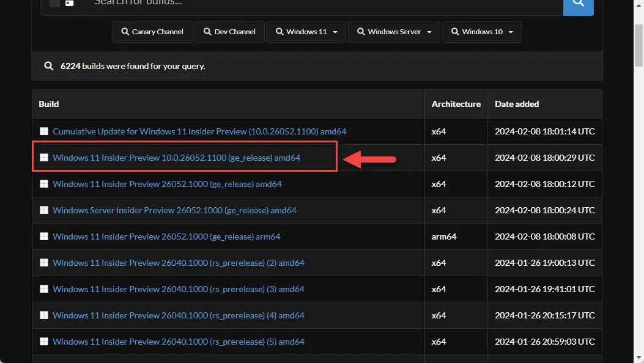This screenshot has height=363, width=644.
Task: Open 26040.1000 rs_prerelease (2) amd64 build
Action: click(x=179, y=263)
